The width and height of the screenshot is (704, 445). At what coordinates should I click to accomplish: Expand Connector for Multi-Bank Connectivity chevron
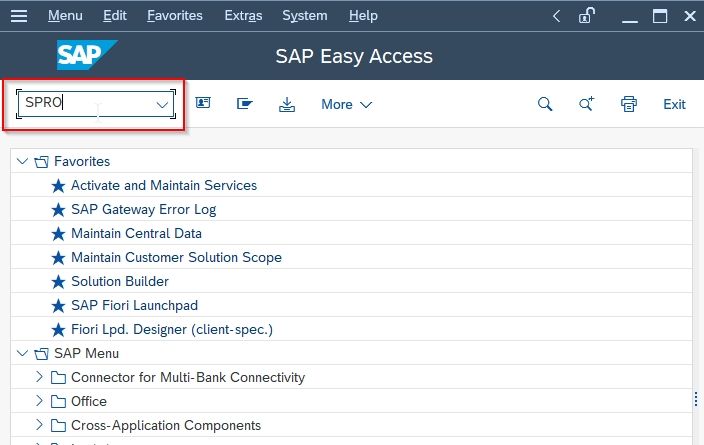coord(39,377)
